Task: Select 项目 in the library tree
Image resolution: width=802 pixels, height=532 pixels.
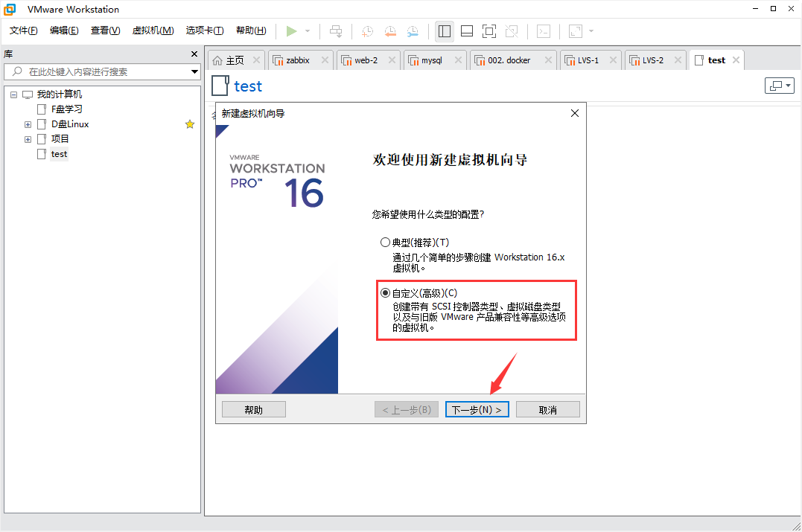Action: tap(60, 139)
